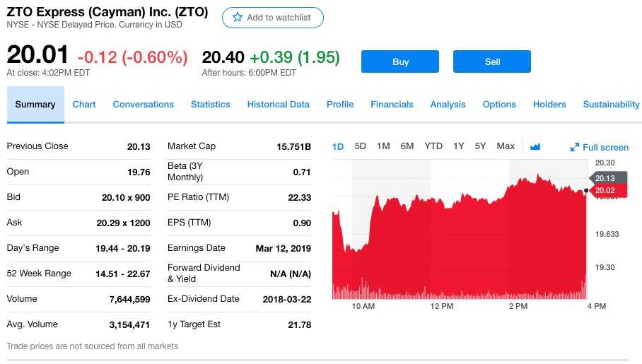Switch chart range to 5D

click(360, 146)
